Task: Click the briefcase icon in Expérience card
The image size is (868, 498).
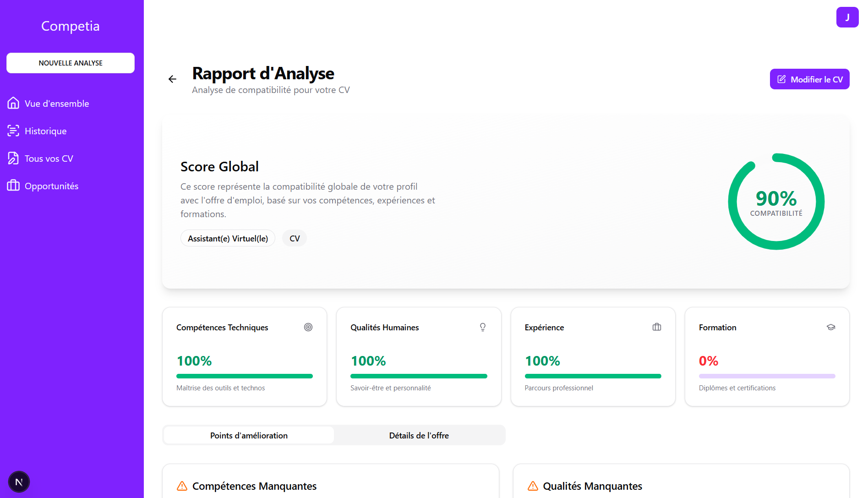Action: [x=656, y=327]
